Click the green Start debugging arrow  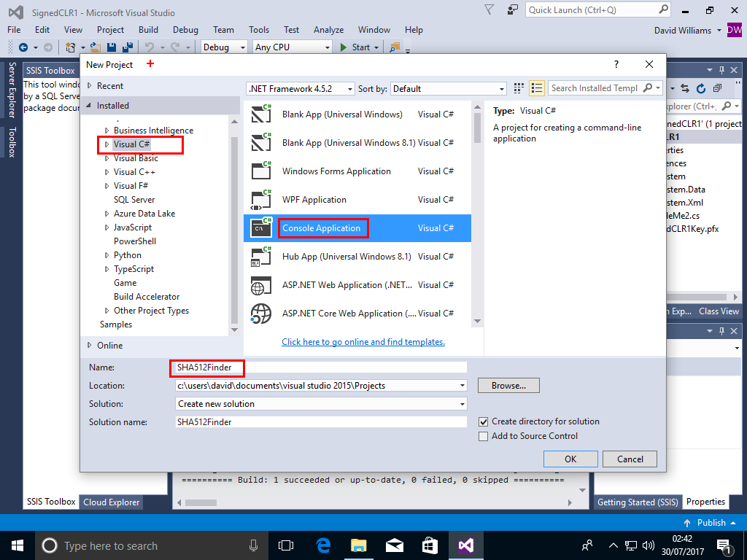click(x=344, y=47)
